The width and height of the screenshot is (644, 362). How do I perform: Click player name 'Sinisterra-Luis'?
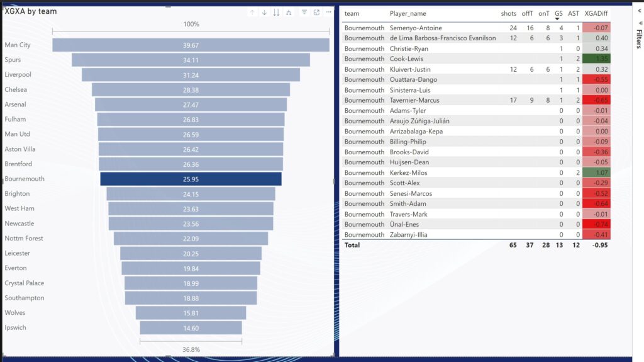[x=410, y=89]
